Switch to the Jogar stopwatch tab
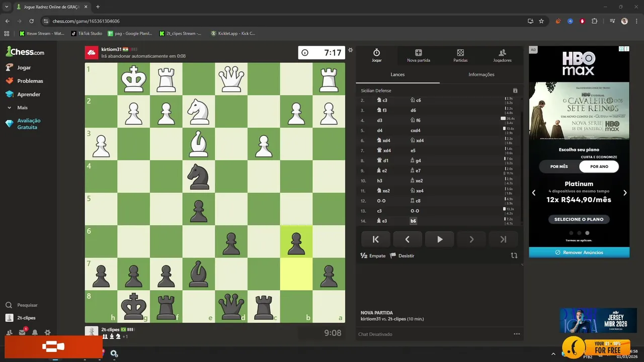644x362 pixels. coord(376,55)
